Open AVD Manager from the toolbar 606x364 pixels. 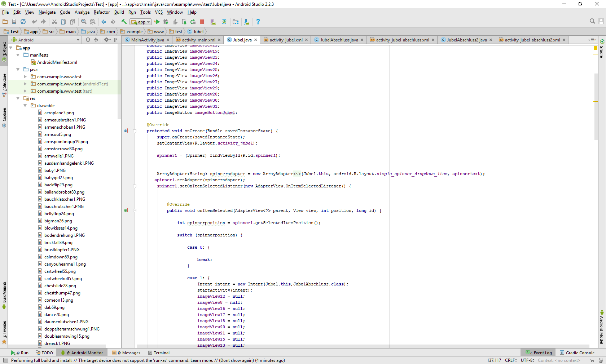pos(213,22)
